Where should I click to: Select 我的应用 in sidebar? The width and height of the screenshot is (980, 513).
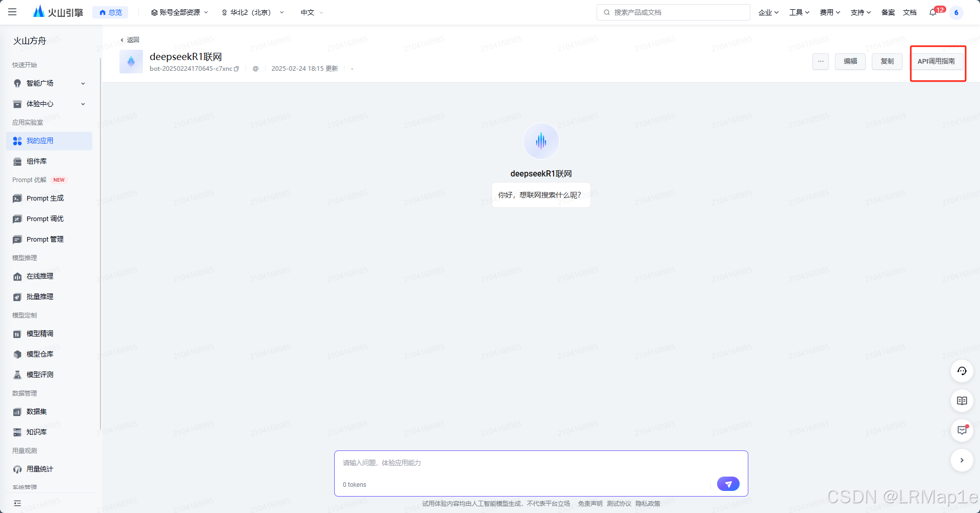tap(50, 141)
